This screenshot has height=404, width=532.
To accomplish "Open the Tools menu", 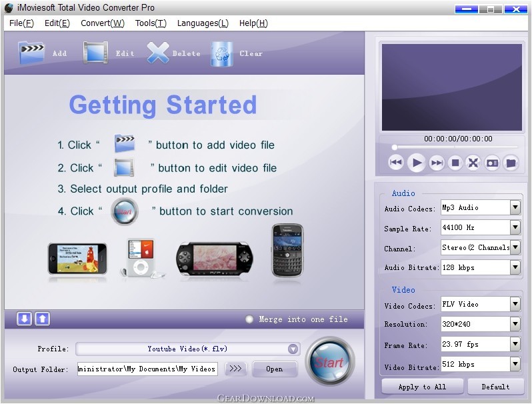I will 151,23.
